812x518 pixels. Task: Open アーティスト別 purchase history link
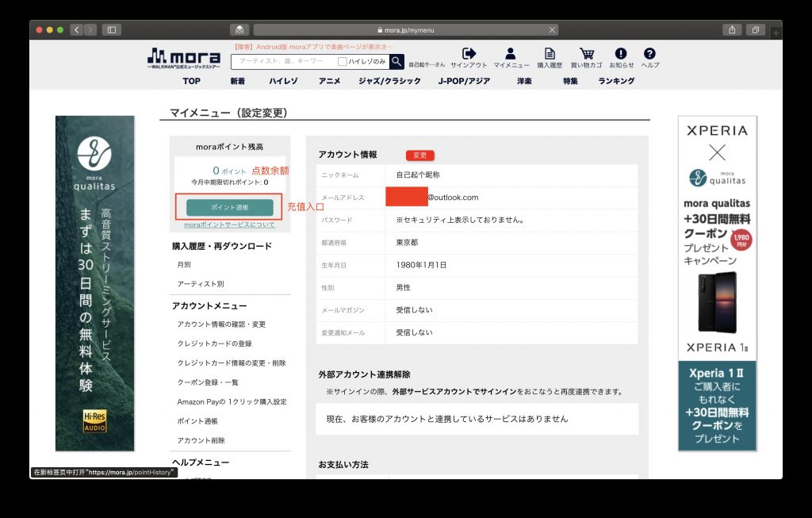pyautogui.click(x=201, y=284)
